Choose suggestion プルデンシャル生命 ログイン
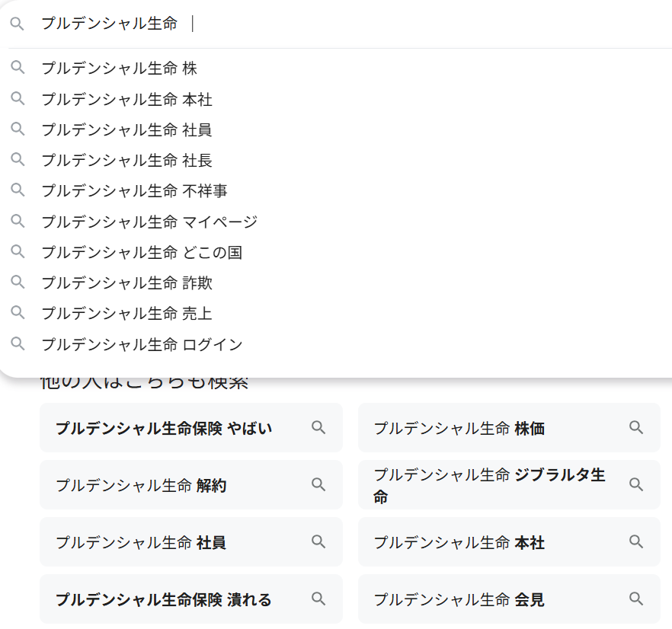Screen dimensions: 672x629 142,344
